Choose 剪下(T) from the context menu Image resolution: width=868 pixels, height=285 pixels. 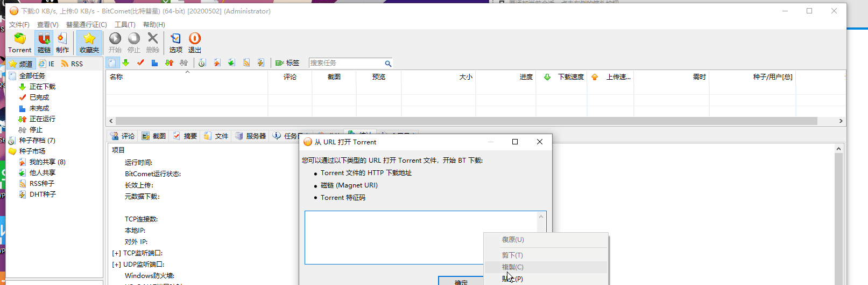(x=546, y=255)
